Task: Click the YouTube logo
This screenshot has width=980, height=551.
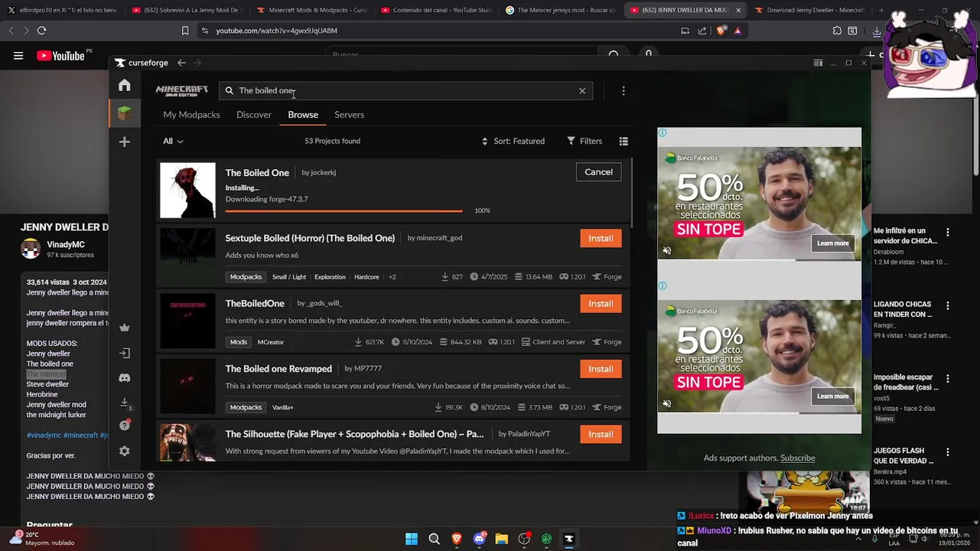Action: [60, 55]
